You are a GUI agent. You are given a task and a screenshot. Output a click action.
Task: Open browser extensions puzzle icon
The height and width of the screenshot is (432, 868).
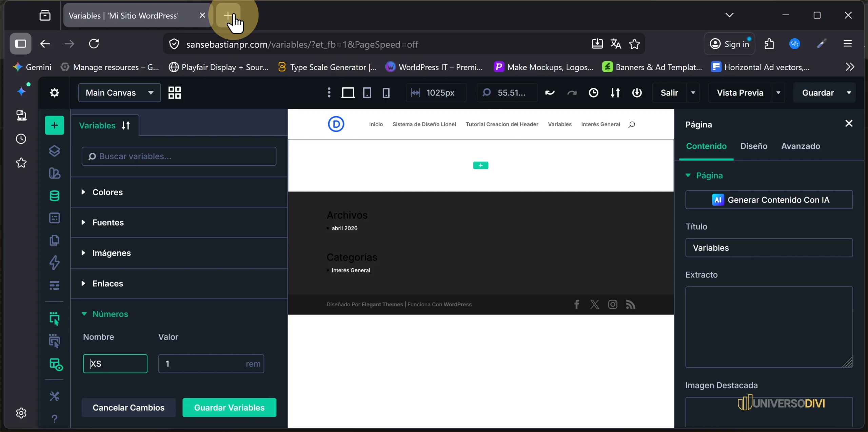tap(769, 44)
